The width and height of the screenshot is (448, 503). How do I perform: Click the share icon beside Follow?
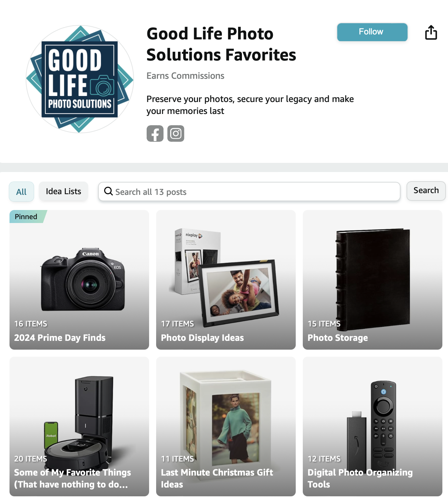coord(431,32)
